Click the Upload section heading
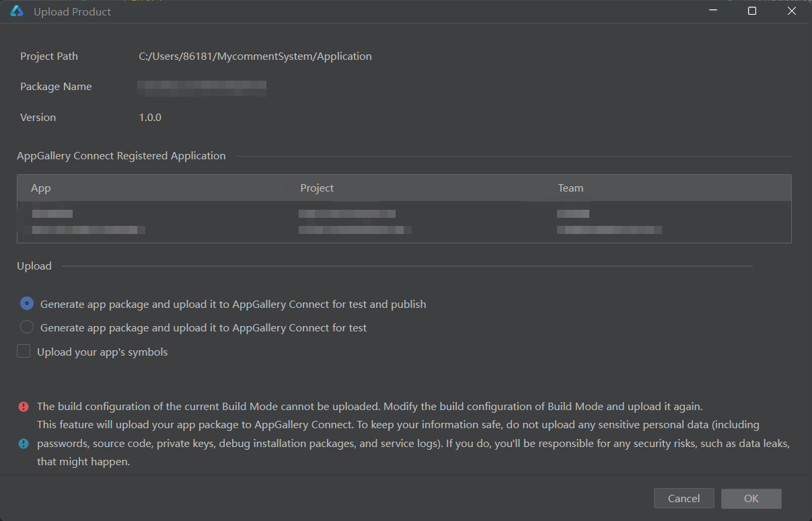 [x=34, y=266]
